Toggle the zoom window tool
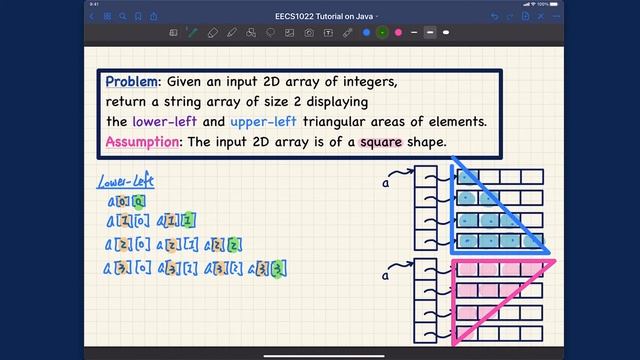 click(x=173, y=33)
